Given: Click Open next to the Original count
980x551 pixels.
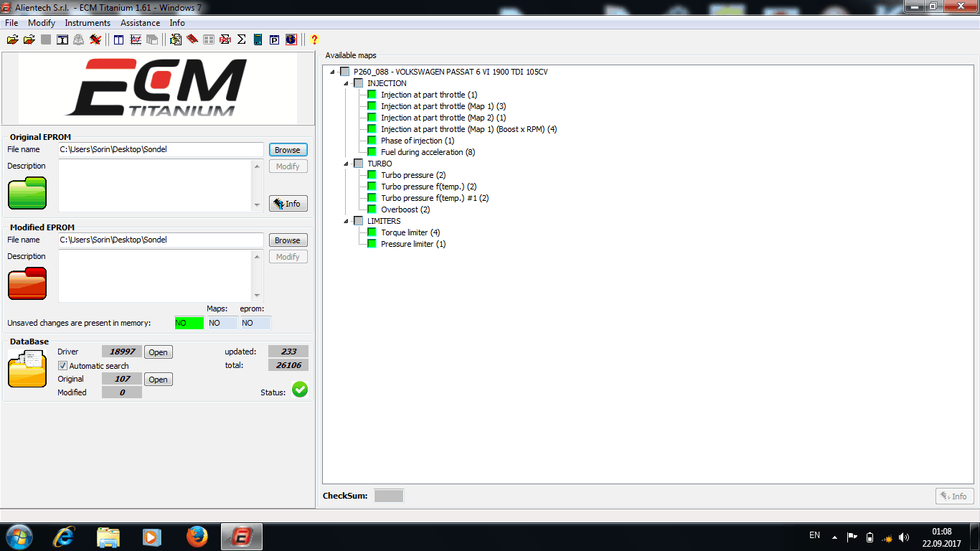Looking at the screenshot, I should (159, 380).
